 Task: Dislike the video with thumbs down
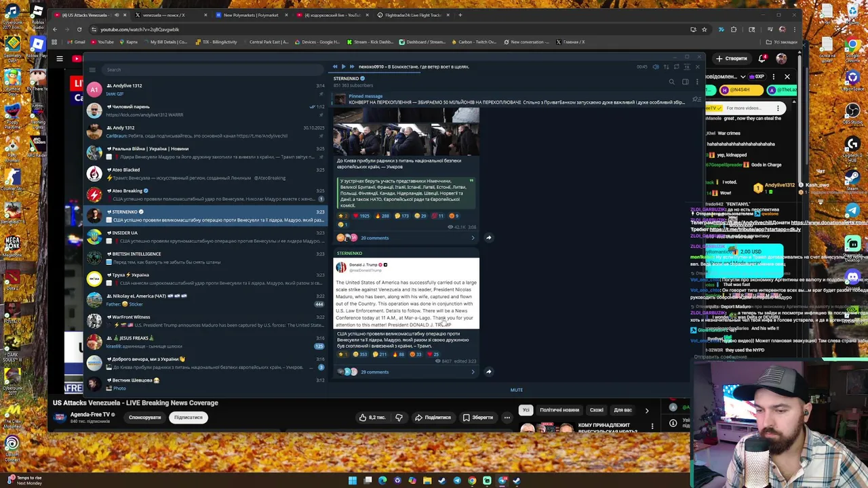(399, 418)
